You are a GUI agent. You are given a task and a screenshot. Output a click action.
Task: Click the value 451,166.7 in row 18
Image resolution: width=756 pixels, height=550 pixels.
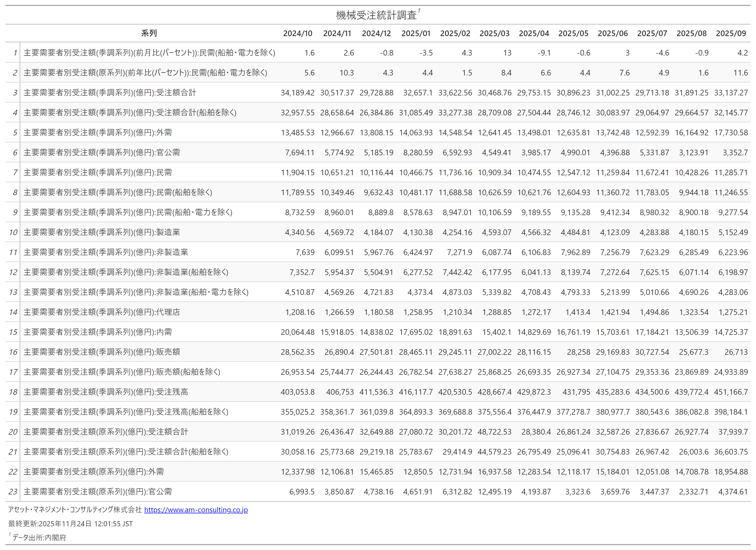731,392
